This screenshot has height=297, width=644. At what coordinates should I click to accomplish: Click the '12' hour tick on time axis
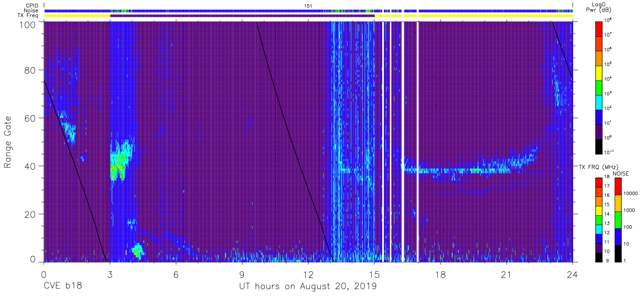pyautogui.click(x=308, y=274)
